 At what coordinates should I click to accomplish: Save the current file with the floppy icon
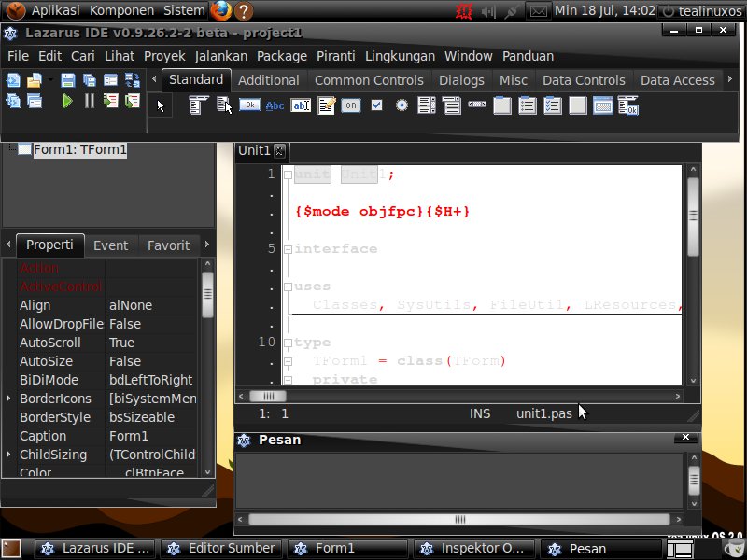(x=67, y=80)
